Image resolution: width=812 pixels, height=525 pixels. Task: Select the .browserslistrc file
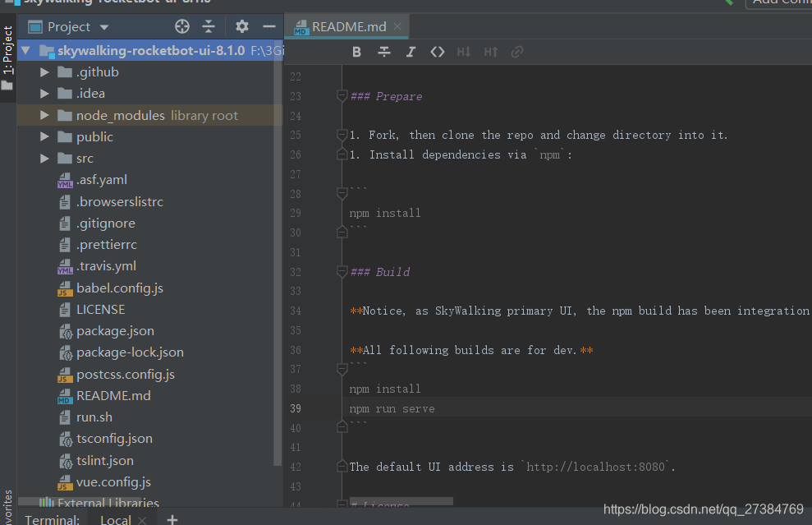(x=120, y=201)
